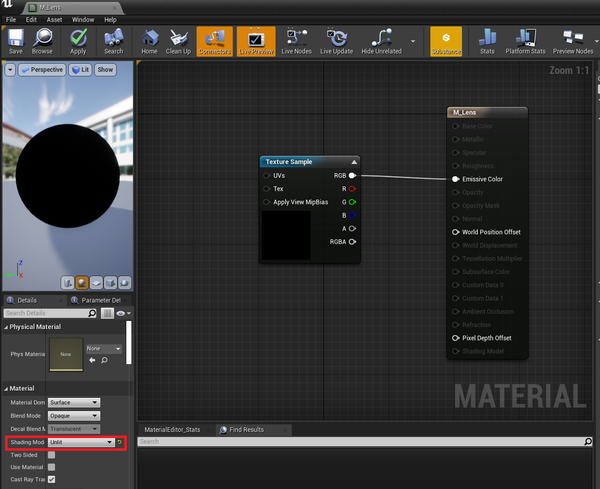
Task: Enable the Two Sided checkbox
Action: point(52,455)
